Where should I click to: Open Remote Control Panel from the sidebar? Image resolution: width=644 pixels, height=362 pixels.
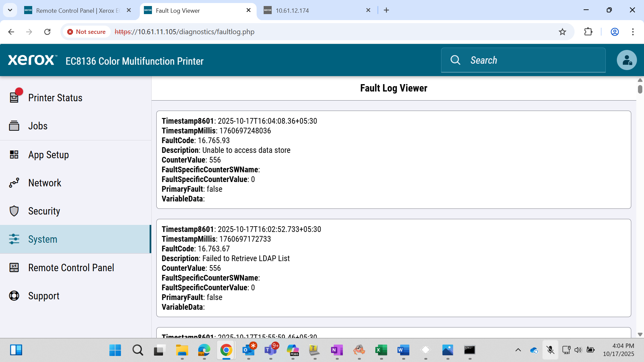pyautogui.click(x=75, y=267)
